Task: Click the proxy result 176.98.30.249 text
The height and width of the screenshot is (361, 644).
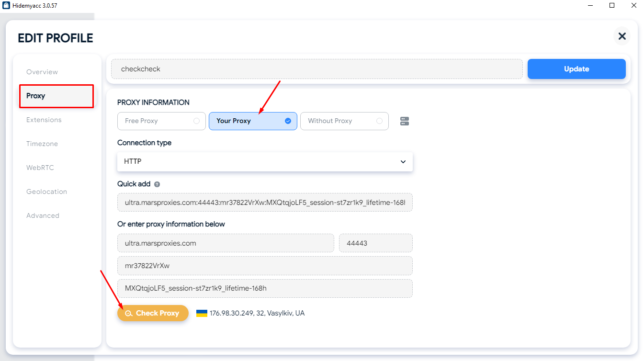Action: point(257,313)
